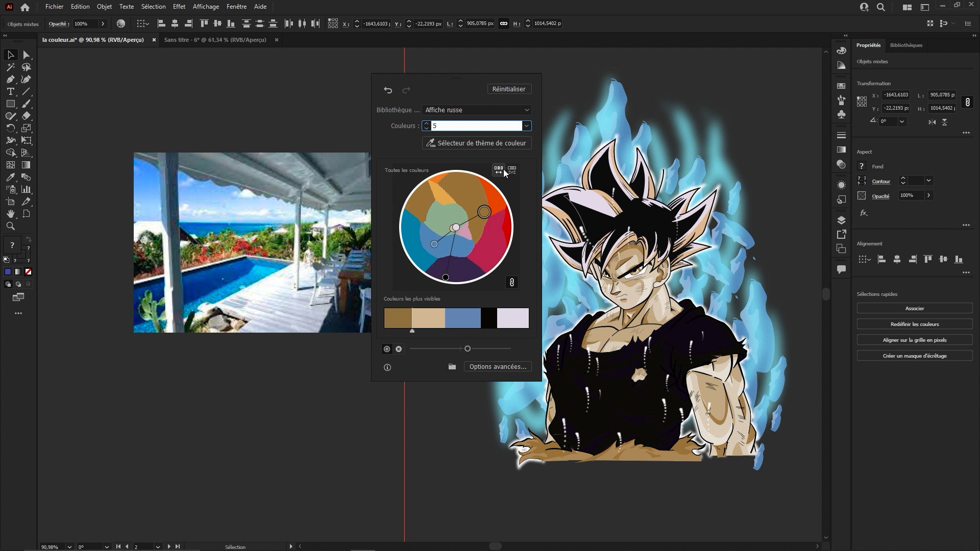
Task: Select the Magic Wand tool
Action: 10,67
